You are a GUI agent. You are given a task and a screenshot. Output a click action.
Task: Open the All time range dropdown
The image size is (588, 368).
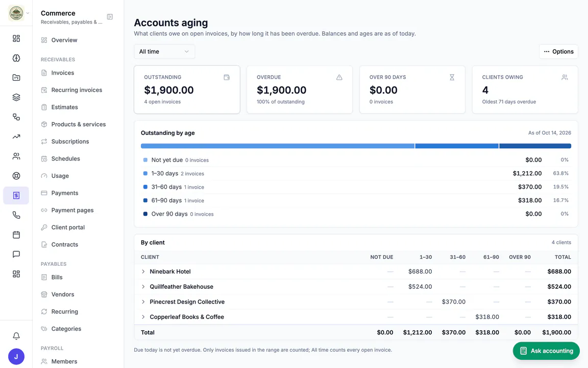(164, 52)
